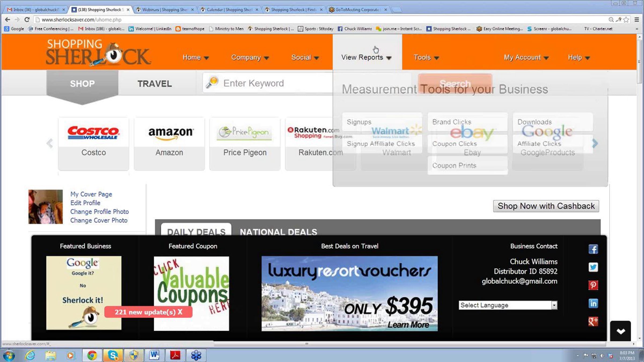This screenshot has height=362, width=644.
Task: Click the Shopping Sherlock logo
Action: (x=98, y=52)
